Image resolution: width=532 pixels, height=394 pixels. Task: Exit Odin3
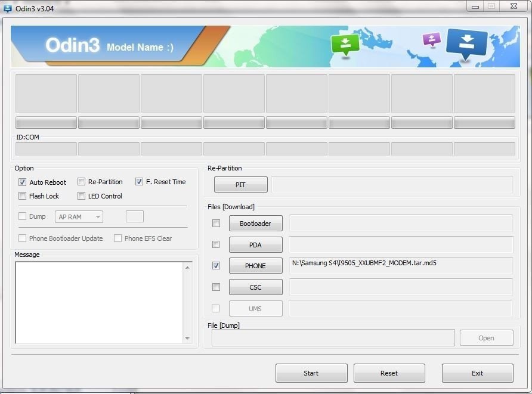tap(477, 373)
